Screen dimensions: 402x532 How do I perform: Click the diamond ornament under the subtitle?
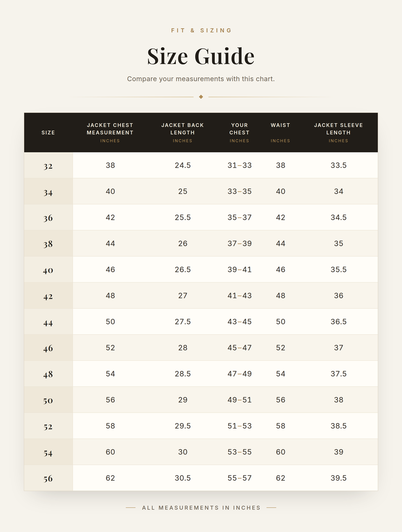point(201,97)
